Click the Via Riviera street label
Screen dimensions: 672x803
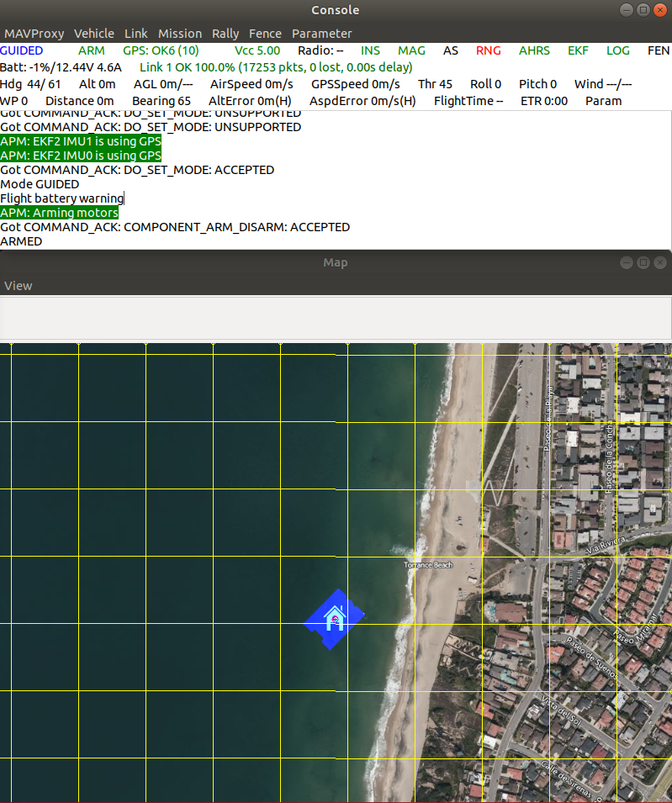click(606, 545)
